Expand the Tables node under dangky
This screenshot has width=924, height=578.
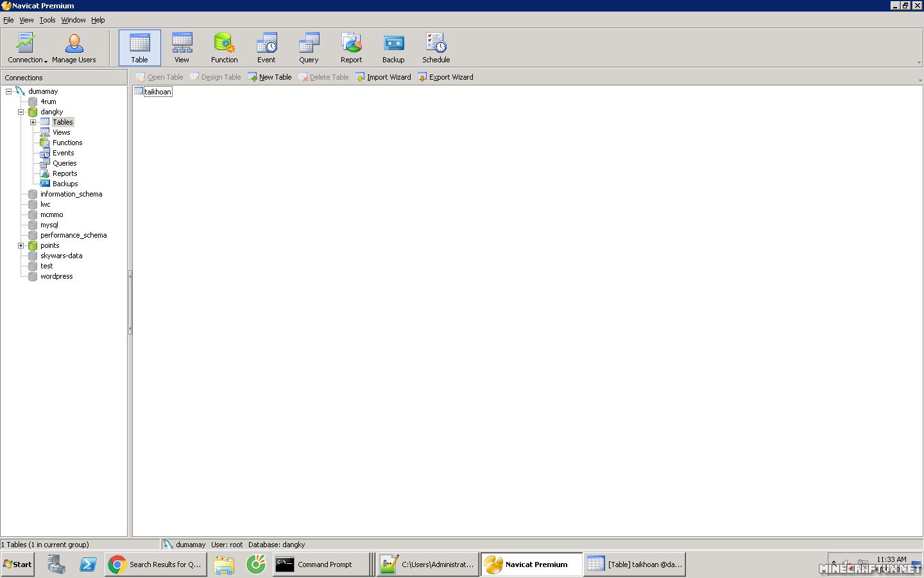pos(33,122)
